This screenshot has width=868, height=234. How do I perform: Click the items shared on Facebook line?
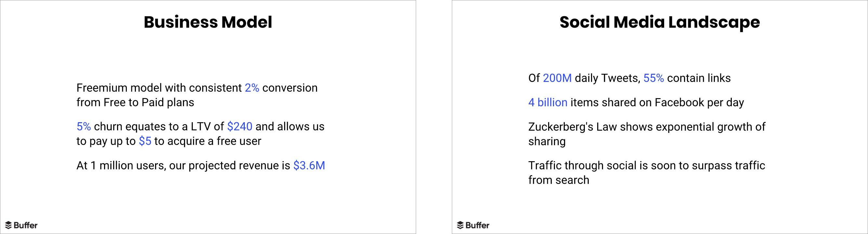tap(636, 102)
